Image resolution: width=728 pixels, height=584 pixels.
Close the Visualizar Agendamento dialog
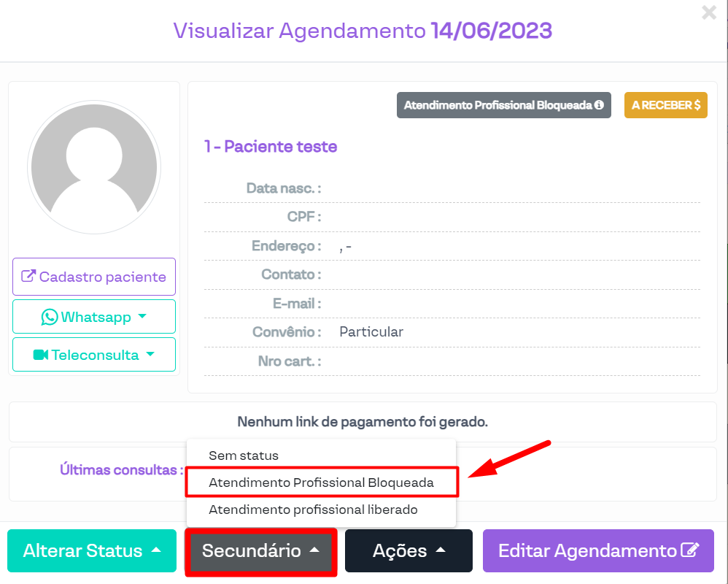coord(708,12)
